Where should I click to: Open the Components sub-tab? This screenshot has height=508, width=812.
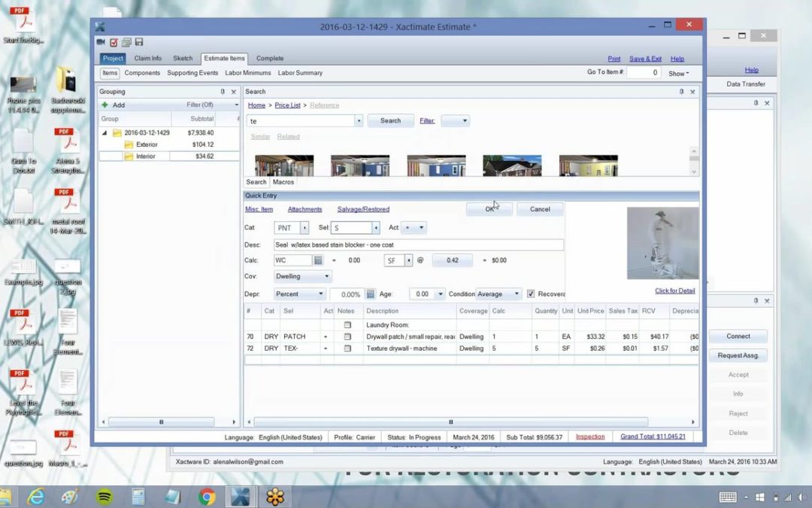(x=142, y=73)
